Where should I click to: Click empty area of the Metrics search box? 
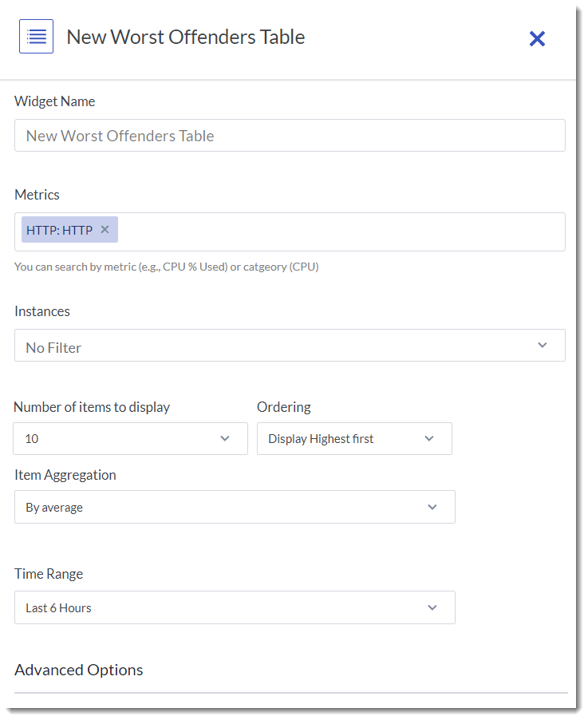point(335,231)
